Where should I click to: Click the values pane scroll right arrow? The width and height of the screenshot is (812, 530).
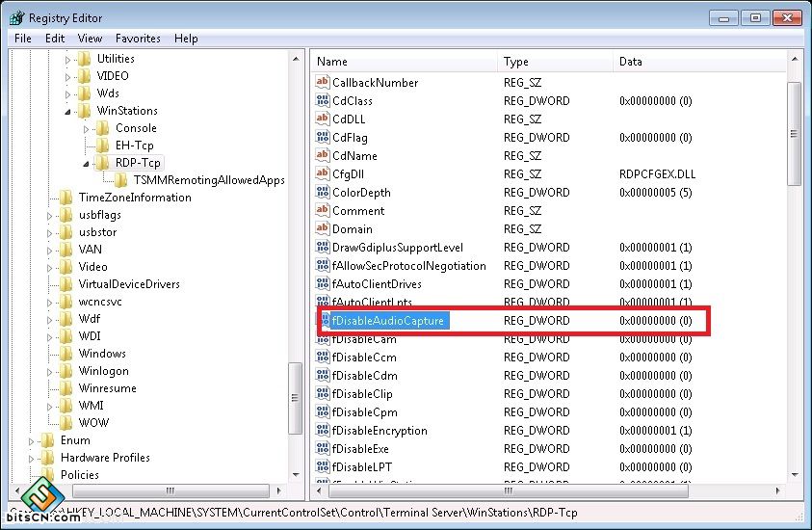coord(777,490)
